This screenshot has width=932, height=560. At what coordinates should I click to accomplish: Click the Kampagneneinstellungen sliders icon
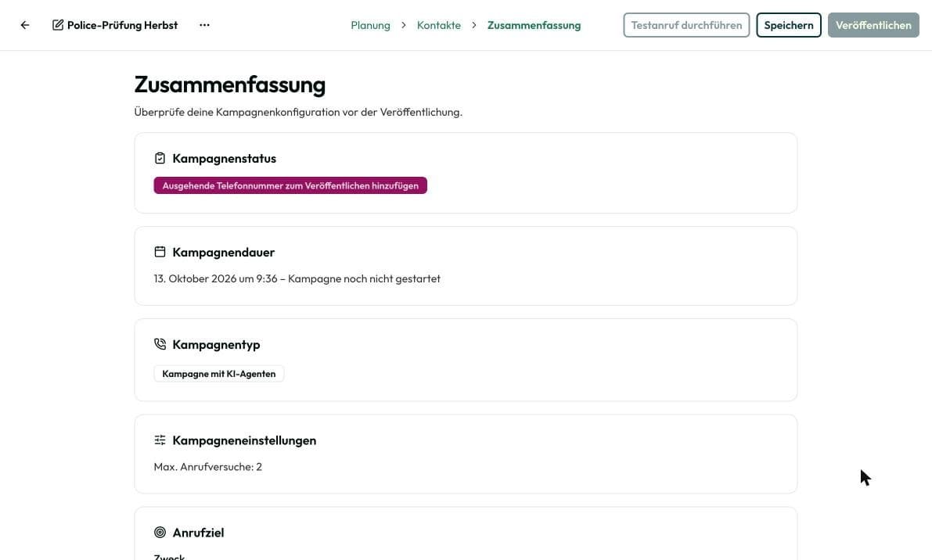pos(160,440)
